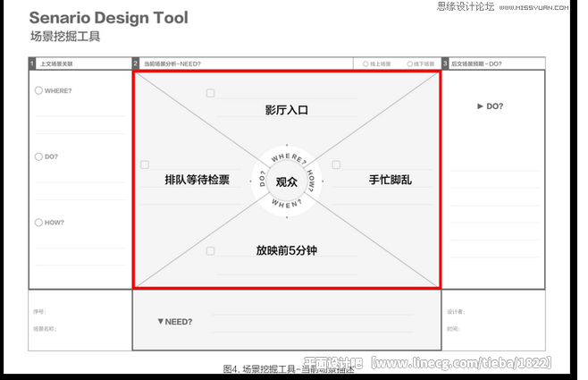The height and width of the screenshot is (380, 588).
Task: Click the down triangle beside NEED?
Action: (161, 322)
